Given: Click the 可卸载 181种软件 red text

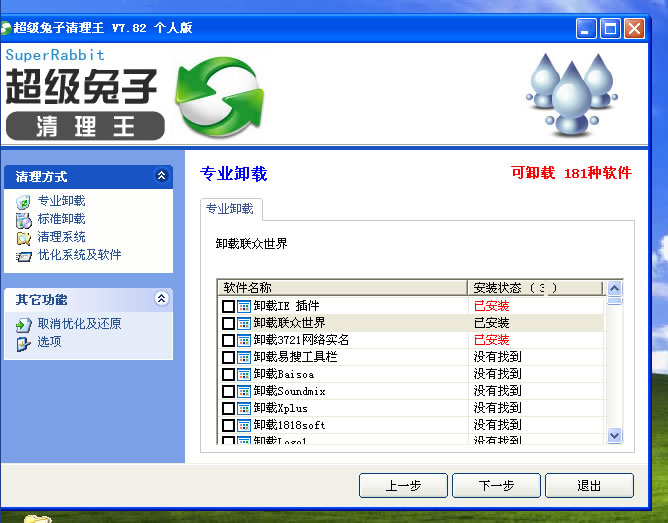Looking at the screenshot, I should point(571,173).
